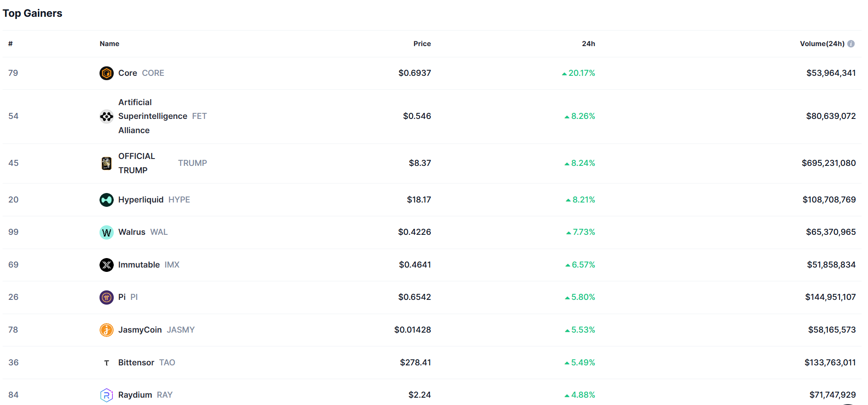Open the Hyperliquid coin page link
Viewport: 868px width, 405px height.
(x=141, y=200)
